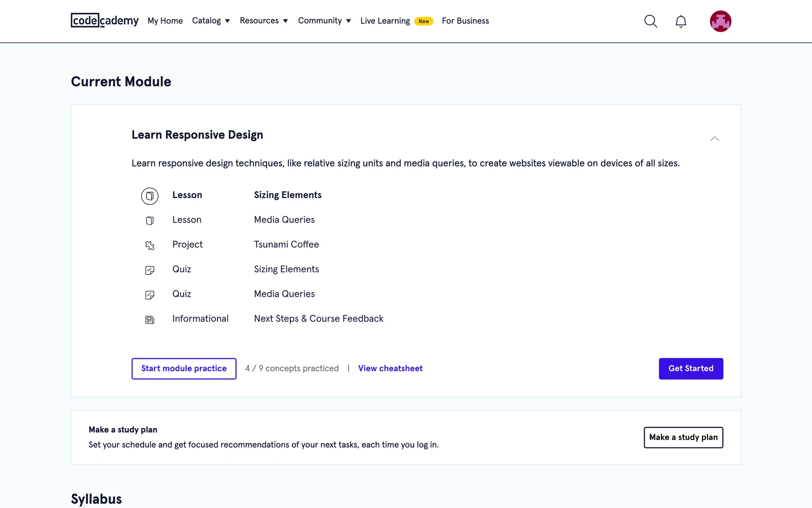Click the Get Started button
Image resolution: width=812 pixels, height=508 pixels.
pos(691,368)
